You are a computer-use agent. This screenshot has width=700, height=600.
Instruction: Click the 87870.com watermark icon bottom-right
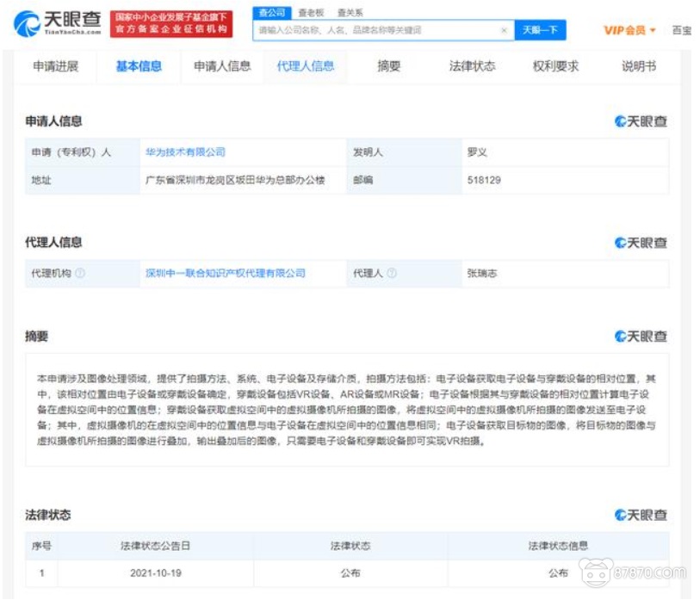[x=598, y=571]
